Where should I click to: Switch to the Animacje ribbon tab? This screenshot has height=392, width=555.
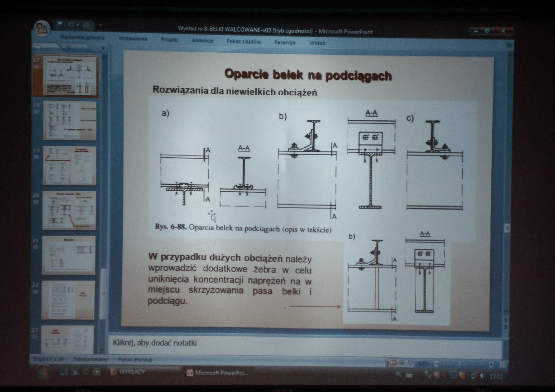point(202,41)
